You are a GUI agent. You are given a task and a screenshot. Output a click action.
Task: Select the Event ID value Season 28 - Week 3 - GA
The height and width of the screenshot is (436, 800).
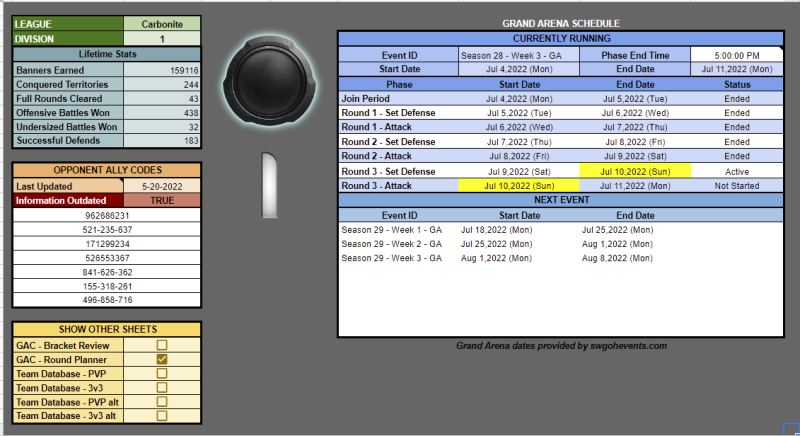[x=517, y=55]
